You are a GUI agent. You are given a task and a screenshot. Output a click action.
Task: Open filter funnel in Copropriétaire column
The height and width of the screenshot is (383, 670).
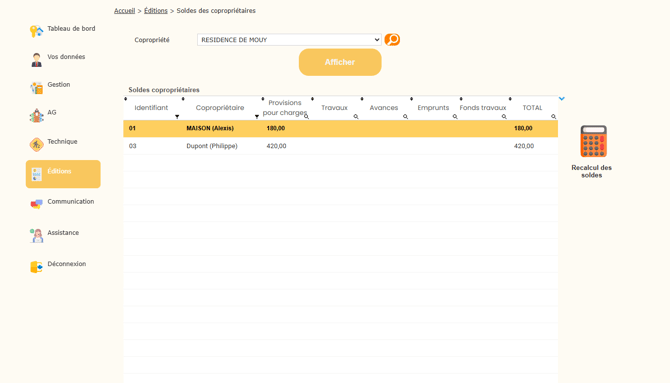(257, 117)
